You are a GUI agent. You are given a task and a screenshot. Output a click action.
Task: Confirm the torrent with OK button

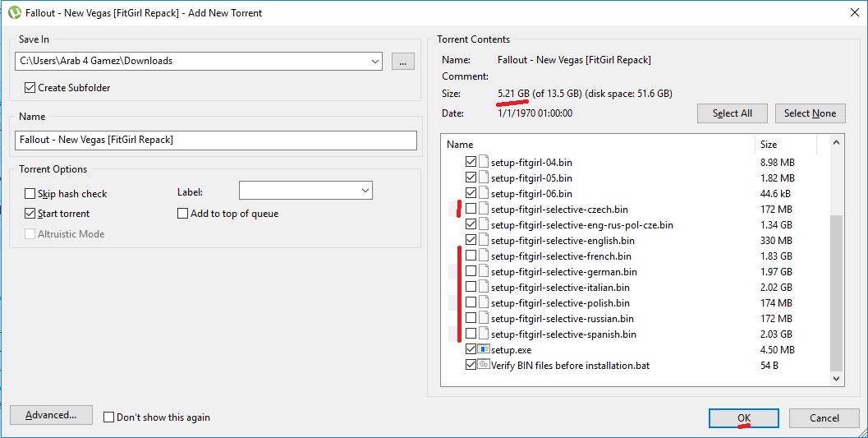pos(743,418)
